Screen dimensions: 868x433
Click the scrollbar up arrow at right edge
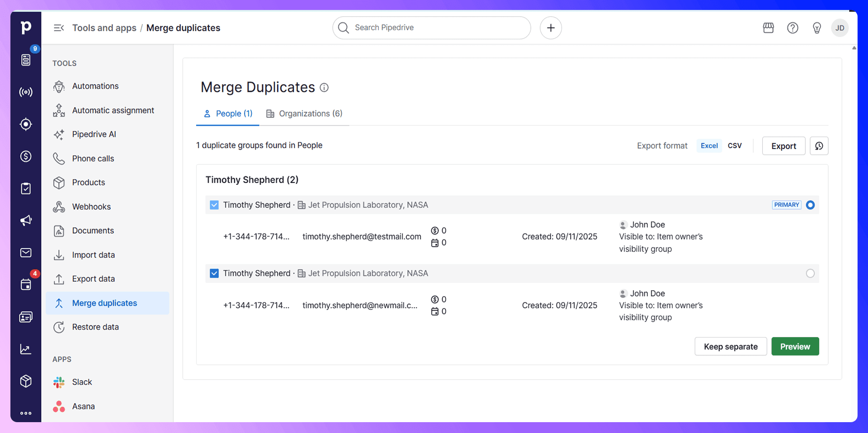[854, 48]
